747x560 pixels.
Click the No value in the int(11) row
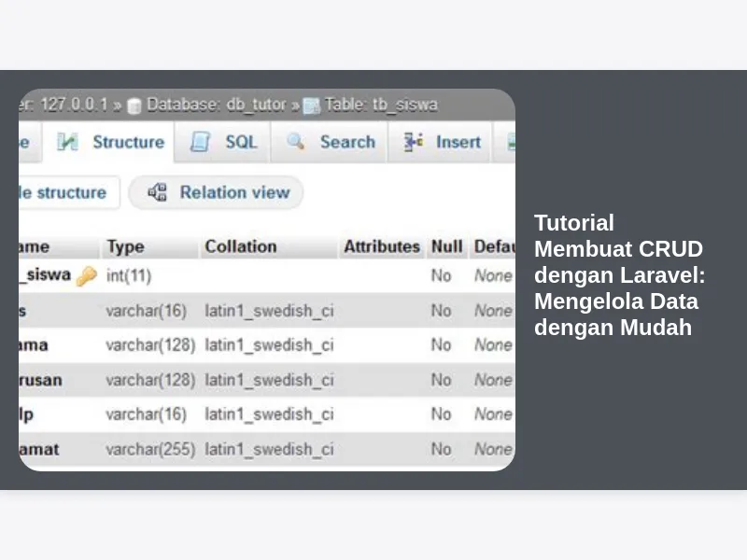point(441,275)
